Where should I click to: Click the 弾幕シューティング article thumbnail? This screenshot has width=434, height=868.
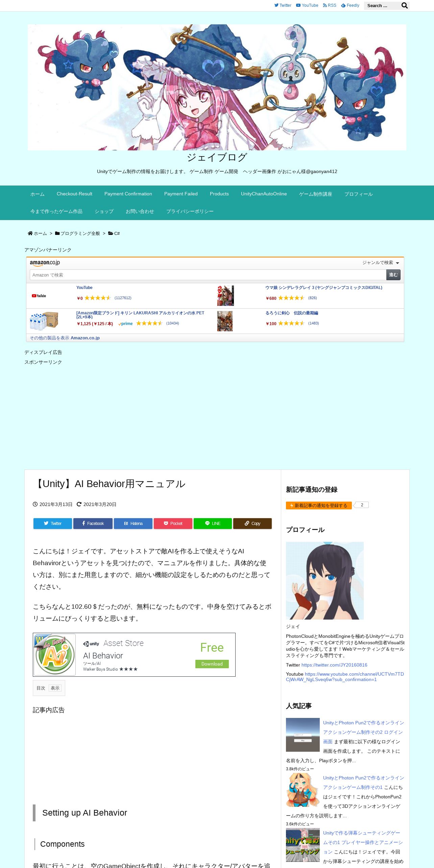303,845
